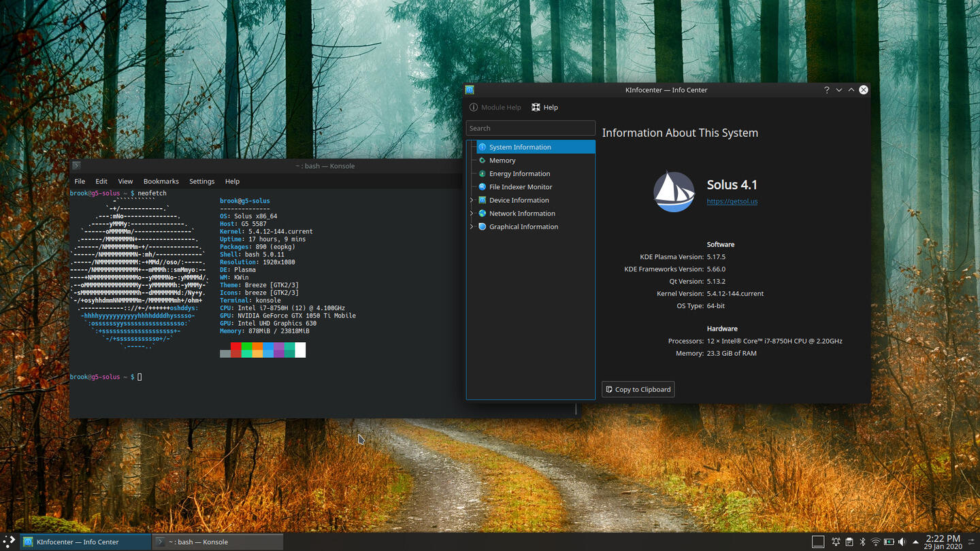
Task: Click the question mark context help titlebar button
Action: pos(827,90)
